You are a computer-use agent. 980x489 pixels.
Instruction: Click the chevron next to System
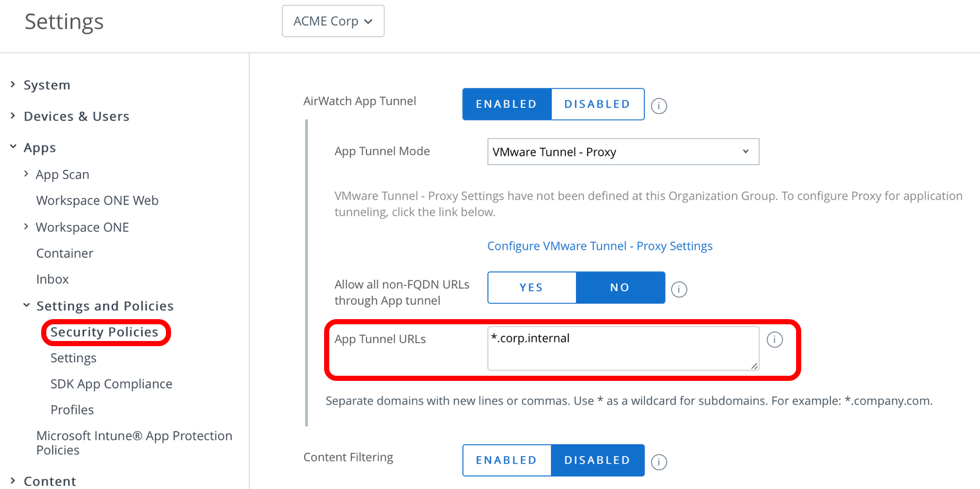(x=14, y=84)
